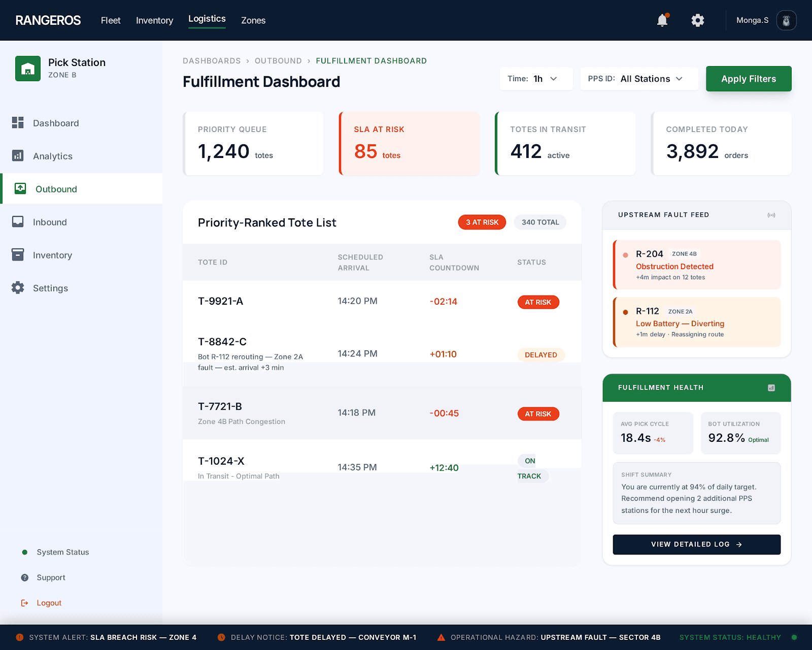Click the Dashboard sidebar icon
The image size is (812, 650).
[x=18, y=122]
